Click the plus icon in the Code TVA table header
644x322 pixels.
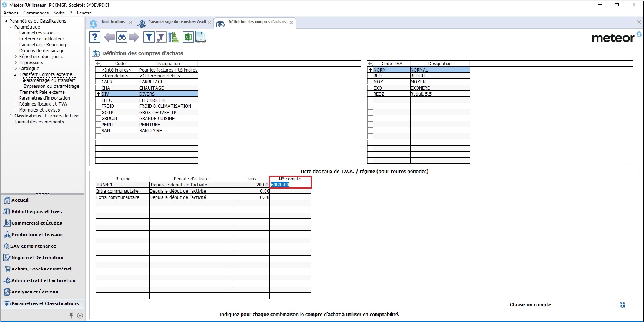point(370,64)
